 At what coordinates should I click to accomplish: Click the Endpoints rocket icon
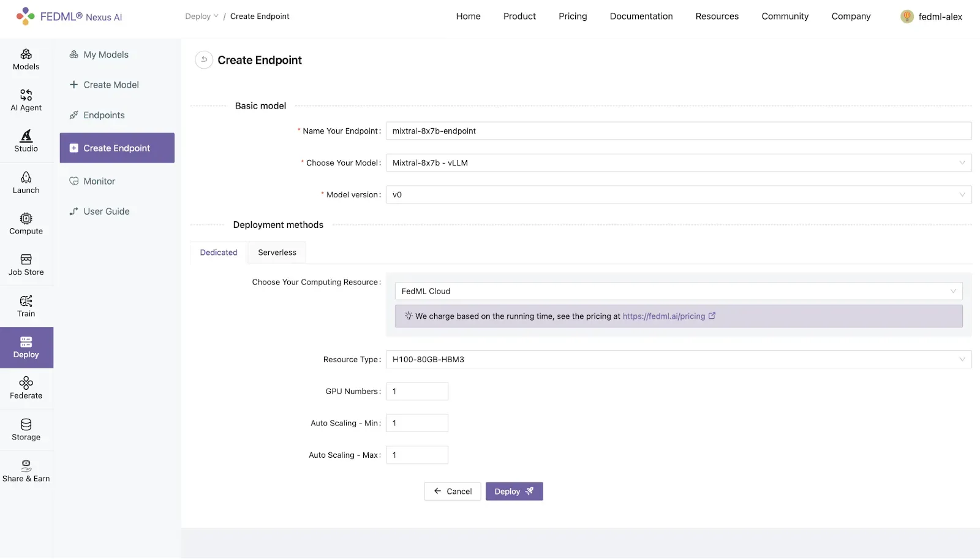(73, 115)
